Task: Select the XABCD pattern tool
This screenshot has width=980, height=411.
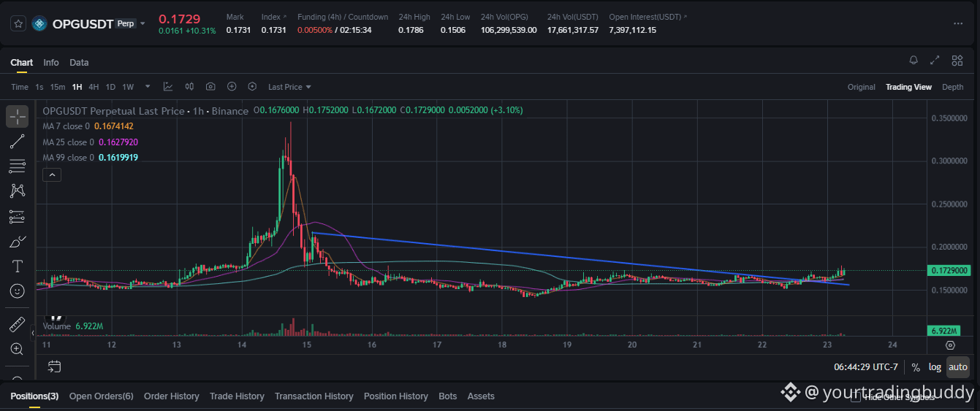Action: (18, 191)
